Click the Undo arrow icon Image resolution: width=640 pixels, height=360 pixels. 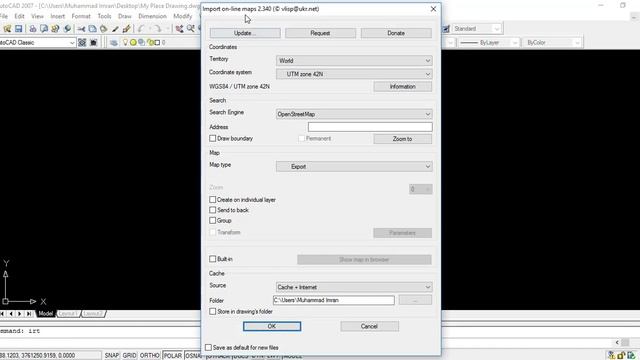pos(141,29)
